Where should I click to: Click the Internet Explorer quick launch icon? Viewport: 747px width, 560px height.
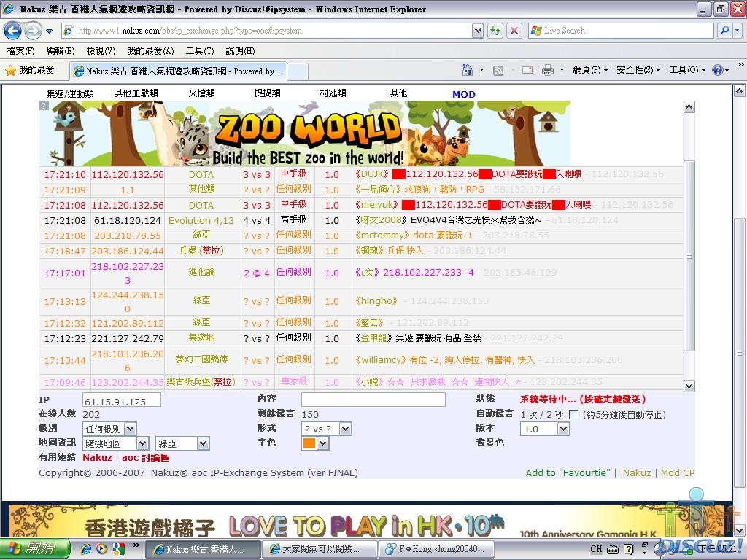tap(86, 548)
